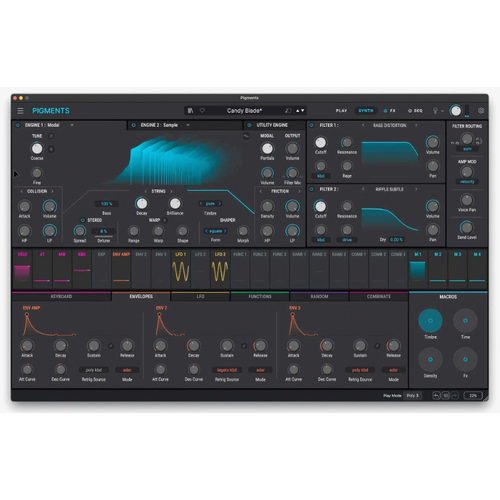Open the Engine 1 Modal type dropdown
Viewport: 500px width, 500px height.
click(72, 125)
